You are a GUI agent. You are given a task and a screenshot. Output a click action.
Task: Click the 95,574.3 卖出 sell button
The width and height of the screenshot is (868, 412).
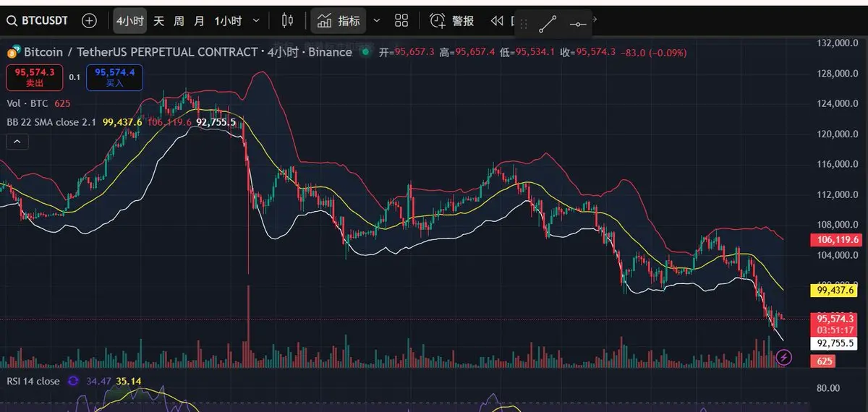[x=35, y=77]
